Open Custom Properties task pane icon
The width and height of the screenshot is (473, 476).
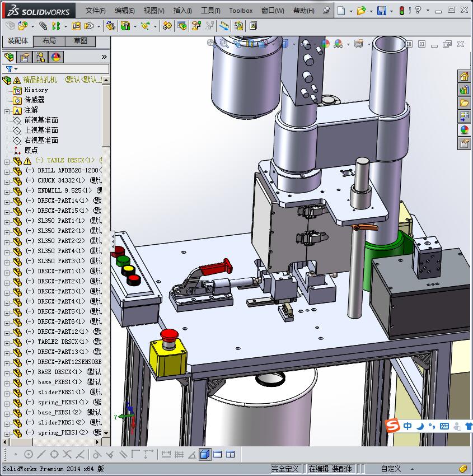coord(464,143)
